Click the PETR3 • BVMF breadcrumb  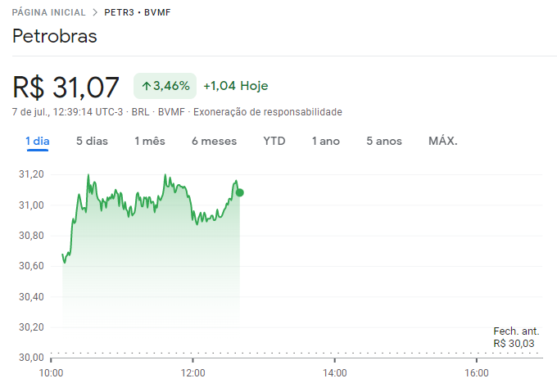(x=138, y=13)
